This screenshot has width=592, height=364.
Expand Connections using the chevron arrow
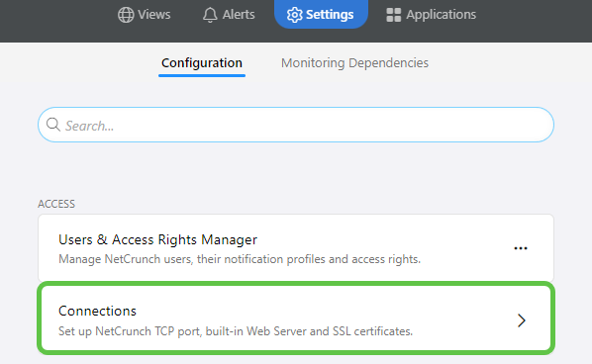tap(522, 320)
